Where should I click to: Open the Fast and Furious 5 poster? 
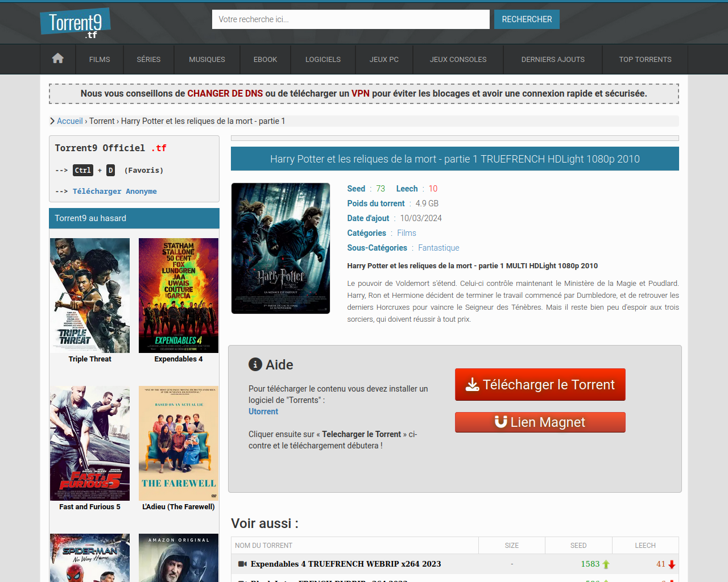point(90,443)
